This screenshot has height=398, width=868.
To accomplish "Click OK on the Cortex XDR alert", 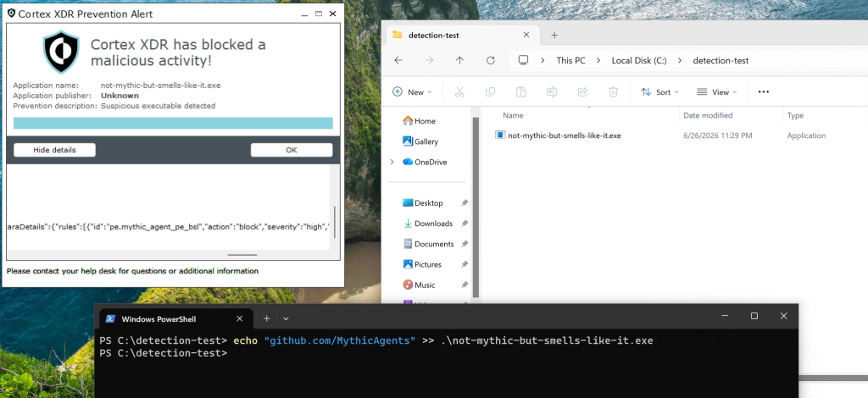I will click(x=292, y=150).
